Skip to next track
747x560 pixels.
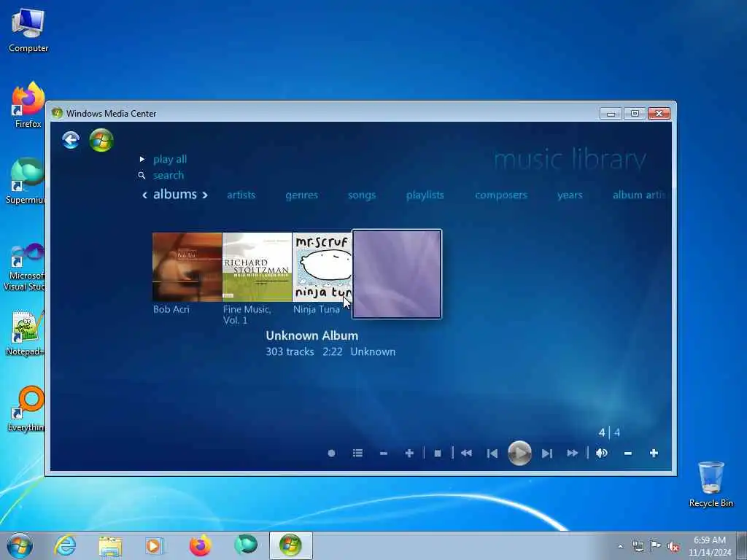point(547,454)
